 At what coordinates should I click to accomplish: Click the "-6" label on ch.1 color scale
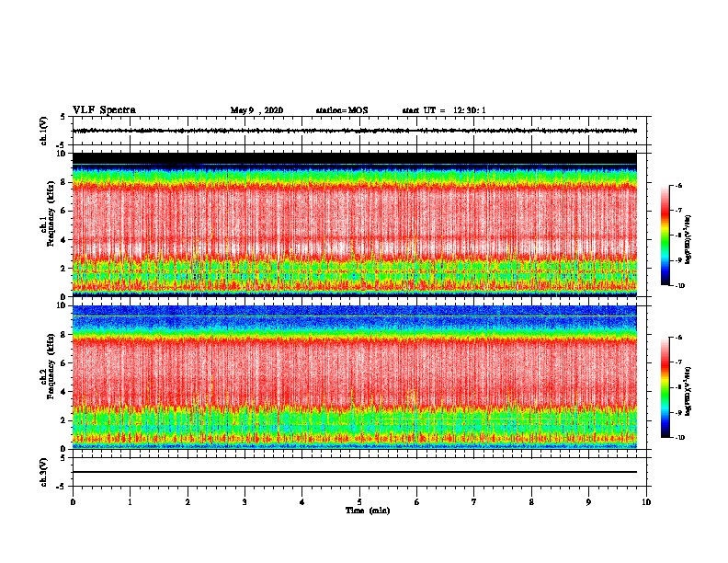point(679,186)
